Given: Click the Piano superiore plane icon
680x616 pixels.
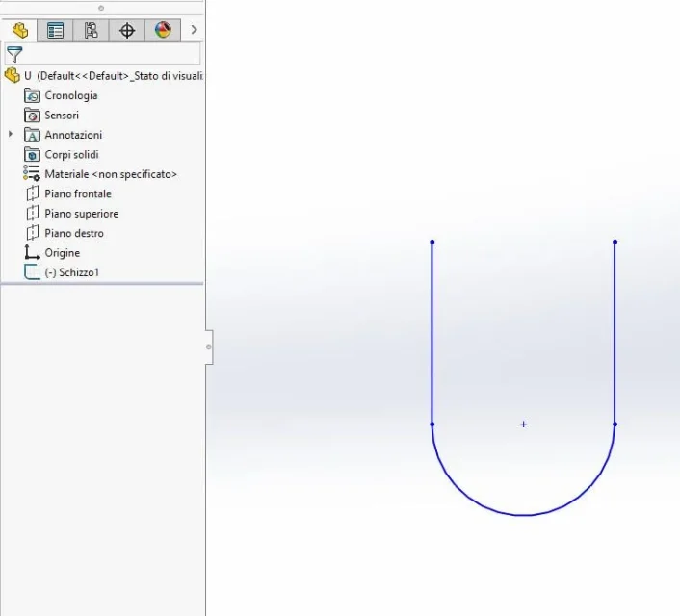Looking at the screenshot, I should click(x=33, y=214).
